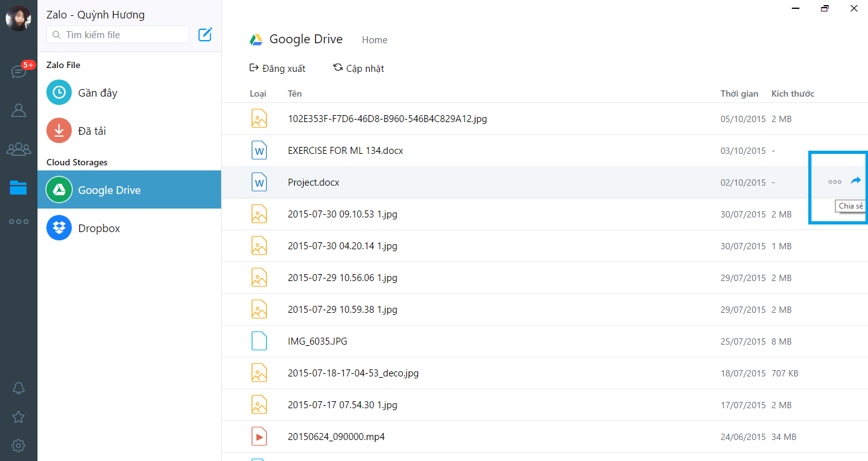Open more options for Project.docx
Screen dimensions: 868x461
834,182
